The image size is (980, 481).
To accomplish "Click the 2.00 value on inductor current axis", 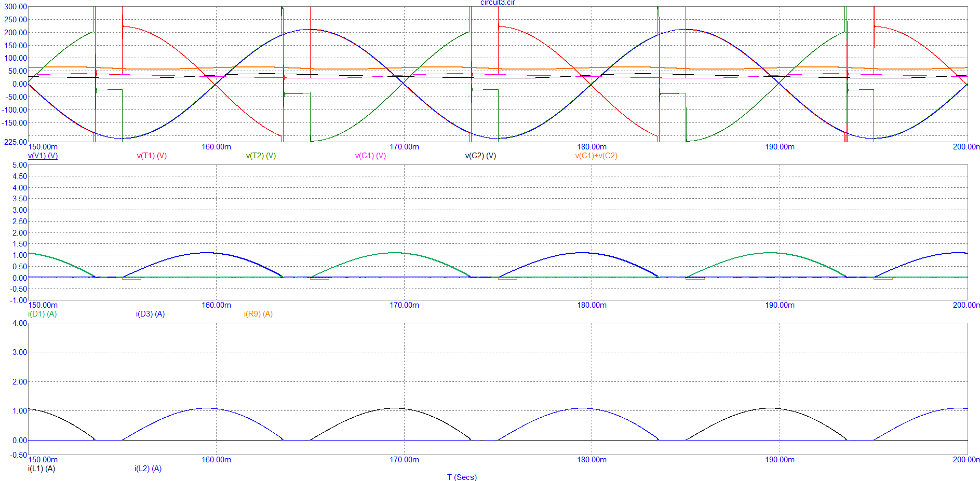I will click(x=20, y=382).
